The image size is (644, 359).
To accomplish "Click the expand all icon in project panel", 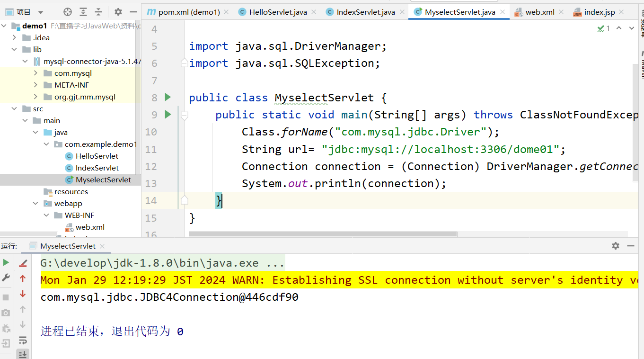I will tap(83, 12).
